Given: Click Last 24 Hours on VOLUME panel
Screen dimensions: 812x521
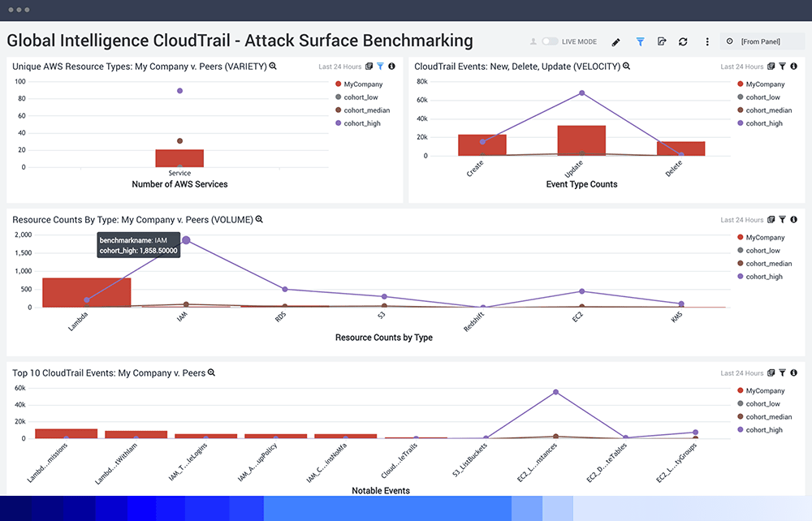Looking at the screenshot, I should [x=741, y=219].
